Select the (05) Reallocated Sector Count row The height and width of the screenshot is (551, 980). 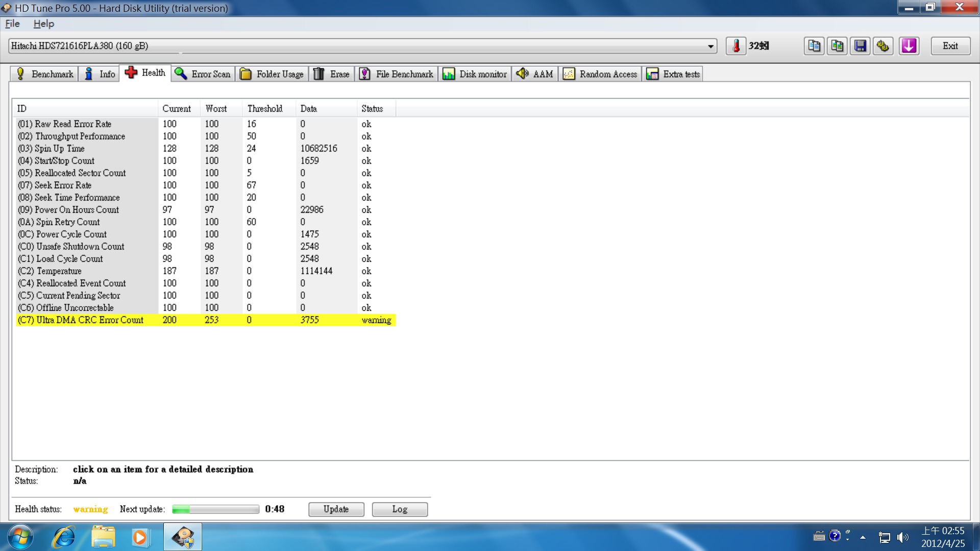(206, 173)
